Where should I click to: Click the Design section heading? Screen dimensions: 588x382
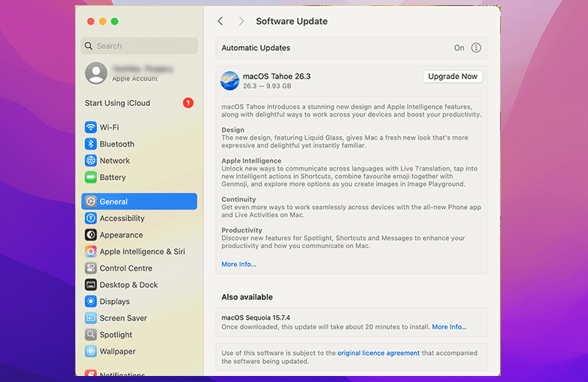pos(233,129)
